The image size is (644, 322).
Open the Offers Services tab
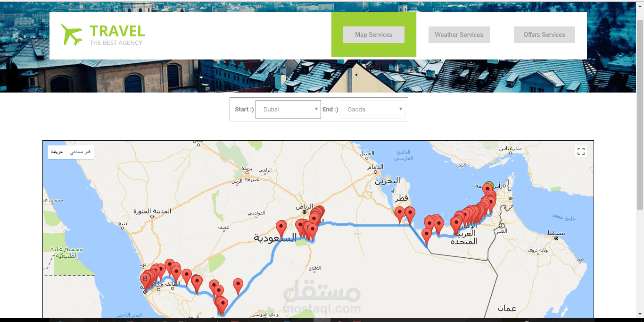[x=544, y=34]
